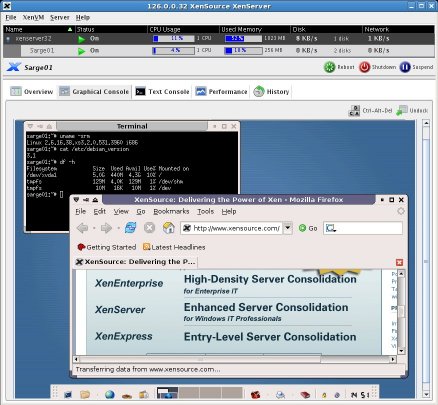Screen dimensions: 438x405
Task: Click XenServer product link on webpage
Action: [x=120, y=310]
